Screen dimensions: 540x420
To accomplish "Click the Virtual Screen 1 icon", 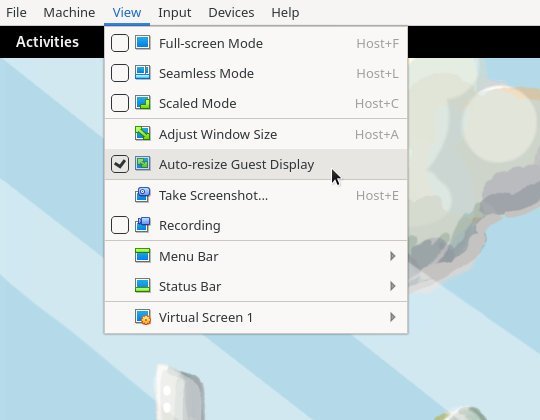I will [142, 317].
